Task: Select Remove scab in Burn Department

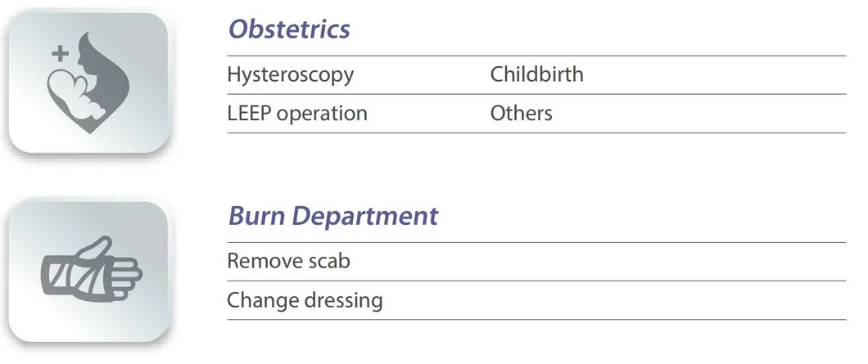Action: [x=288, y=262]
